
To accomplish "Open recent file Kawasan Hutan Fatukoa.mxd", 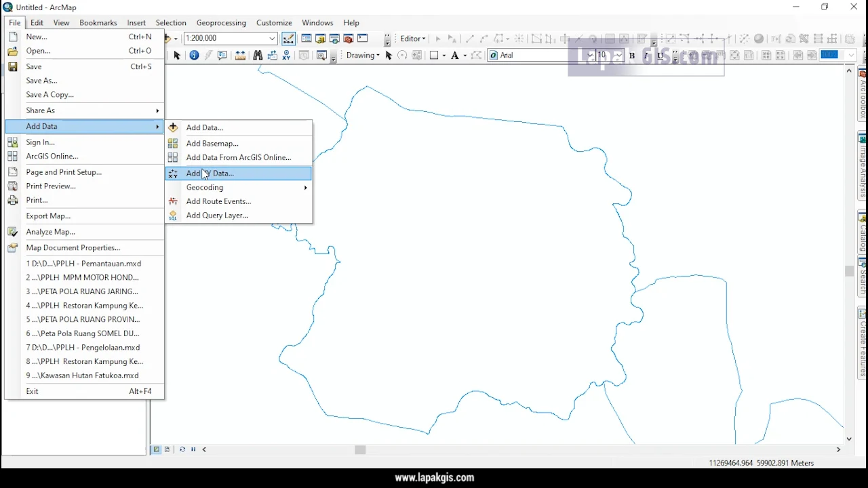I will click(x=84, y=375).
